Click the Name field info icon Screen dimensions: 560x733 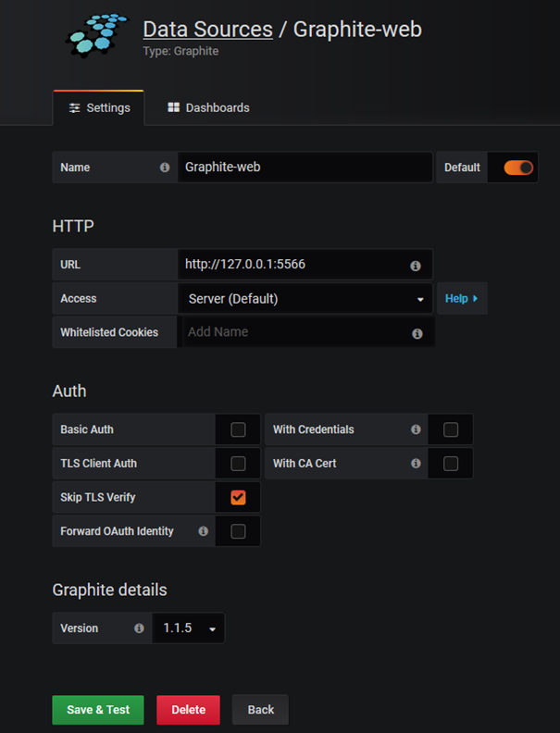[165, 168]
